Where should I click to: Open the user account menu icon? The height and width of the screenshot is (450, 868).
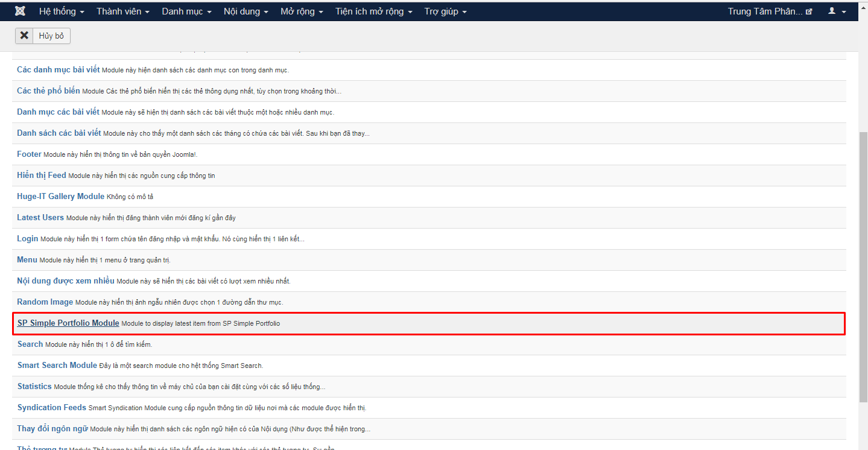pyautogui.click(x=837, y=11)
